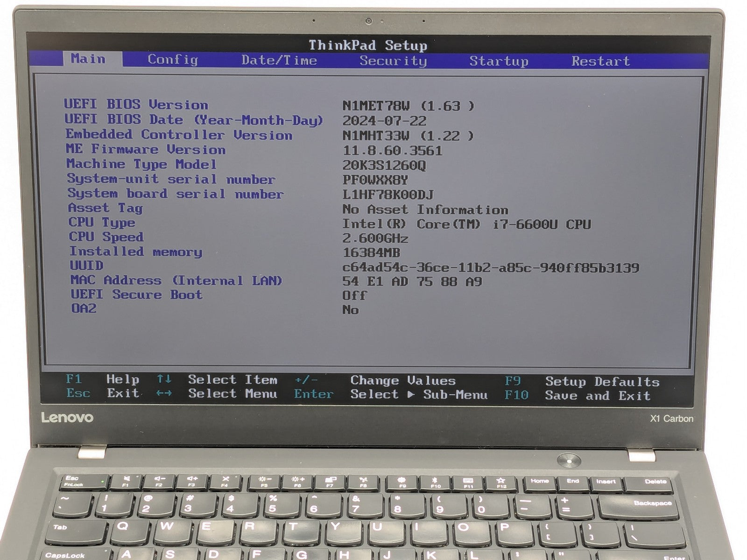This screenshot has height=560, width=747.
Task: Click the OA2 label
Action: tap(84, 308)
